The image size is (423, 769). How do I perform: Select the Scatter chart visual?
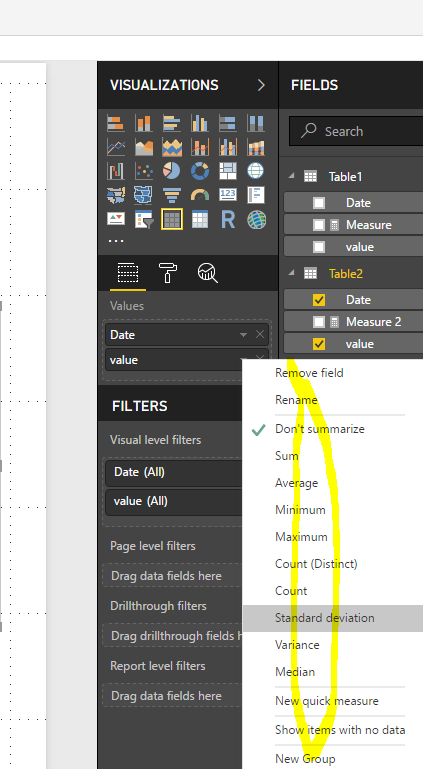(144, 171)
